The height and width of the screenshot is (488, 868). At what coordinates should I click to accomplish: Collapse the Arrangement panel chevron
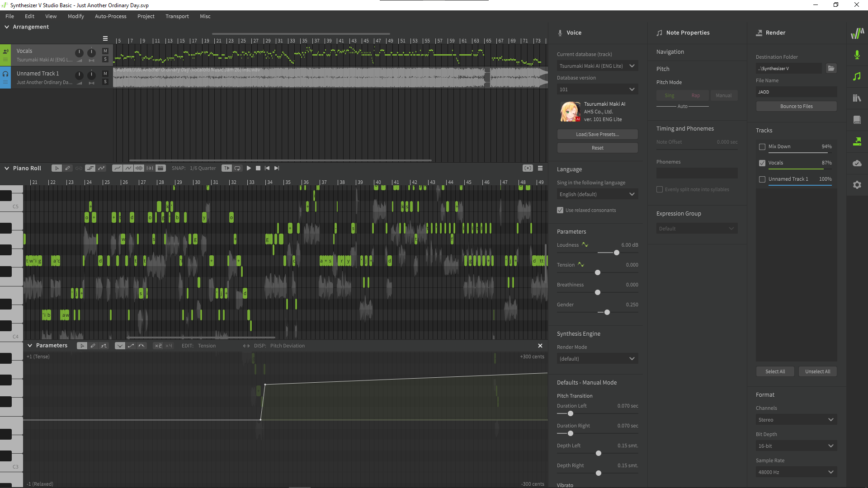pos(7,27)
